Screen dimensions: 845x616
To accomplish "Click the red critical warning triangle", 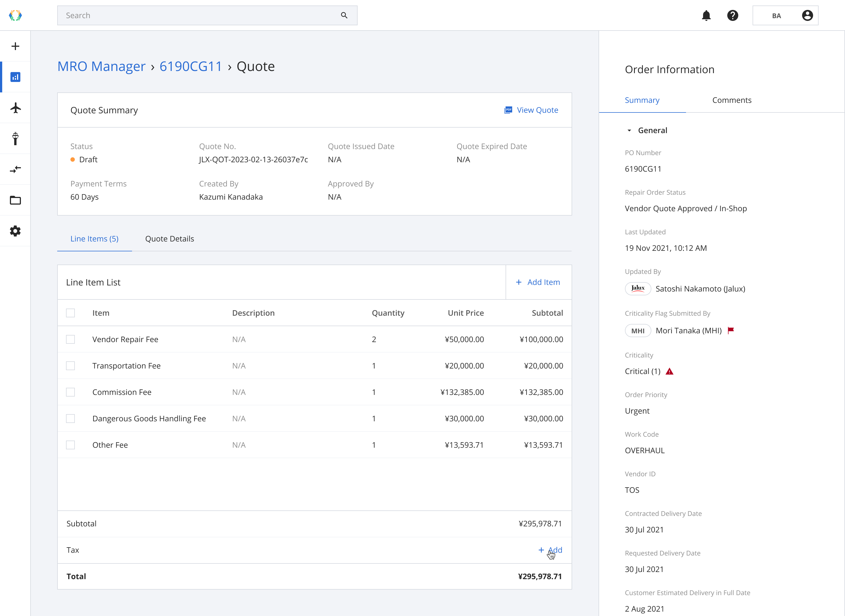I will tap(670, 372).
